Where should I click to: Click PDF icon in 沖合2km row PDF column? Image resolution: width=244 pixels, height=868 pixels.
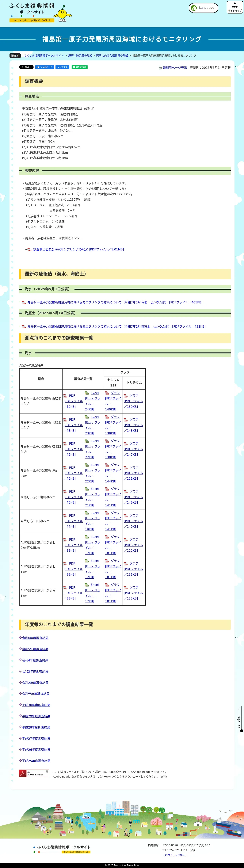click(x=65, y=468)
